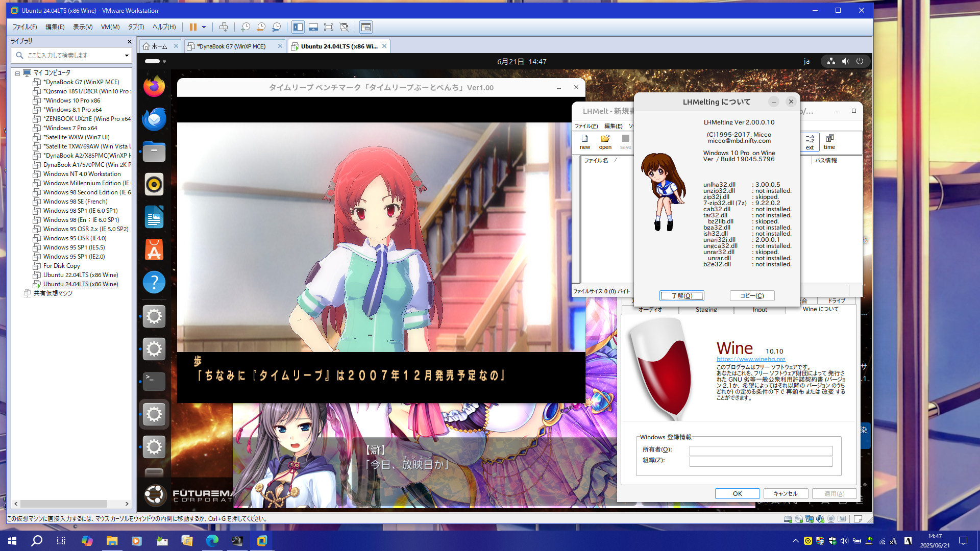The height and width of the screenshot is (551, 980).
Task: Open the power options dropdown arrow beside pause
Action: 204,27
